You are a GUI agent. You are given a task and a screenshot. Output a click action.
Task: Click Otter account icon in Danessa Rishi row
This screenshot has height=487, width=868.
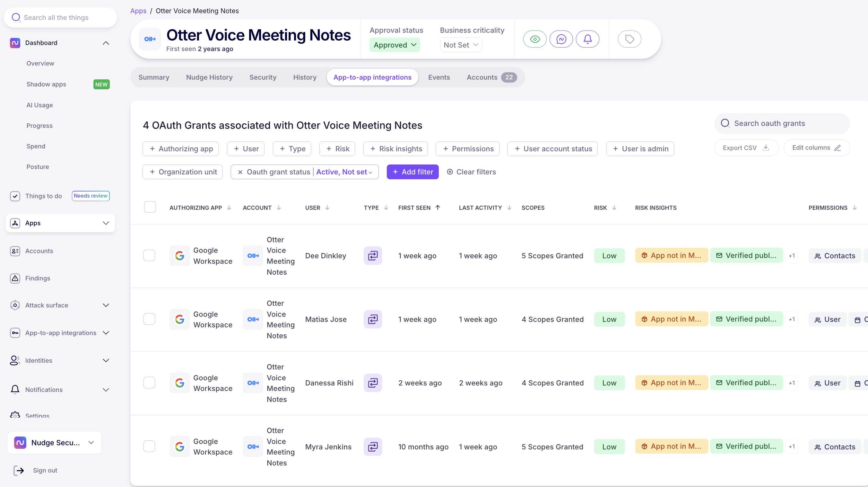(x=253, y=383)
